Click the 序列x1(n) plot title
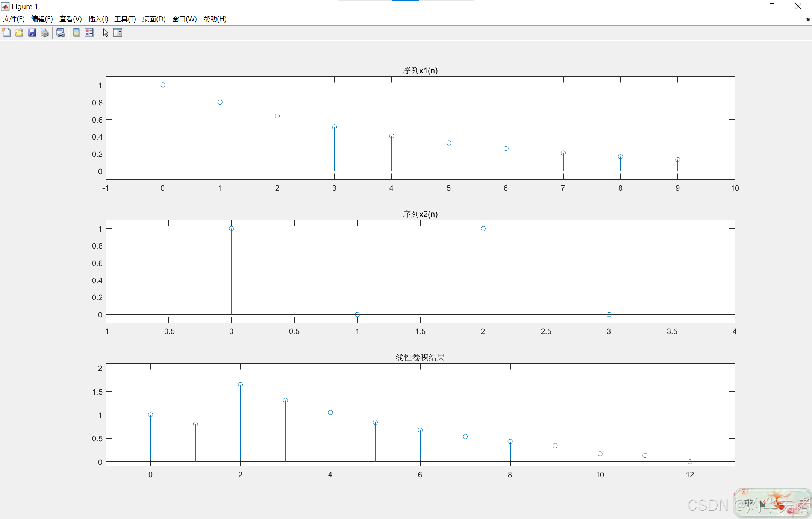 pyautogui.click(x=420, y=70)
